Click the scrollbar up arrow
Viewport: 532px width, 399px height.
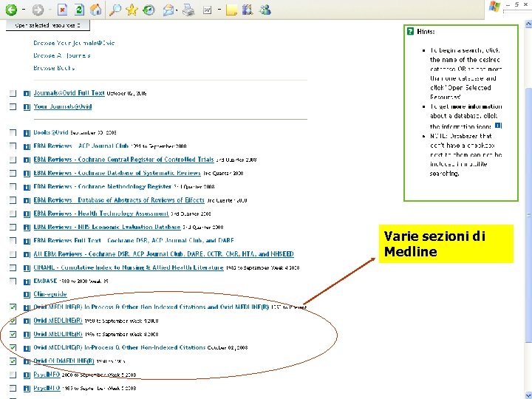(528, 24)
